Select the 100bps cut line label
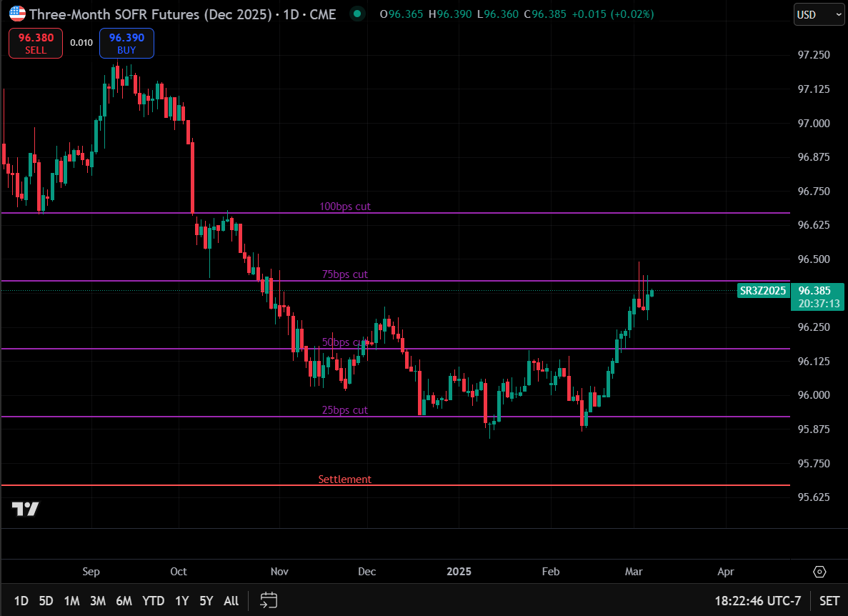 [x=345, y=207]
